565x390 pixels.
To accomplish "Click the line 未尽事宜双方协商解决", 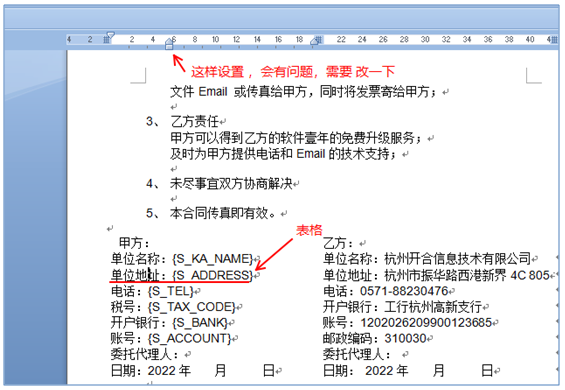I will point(231,184).
